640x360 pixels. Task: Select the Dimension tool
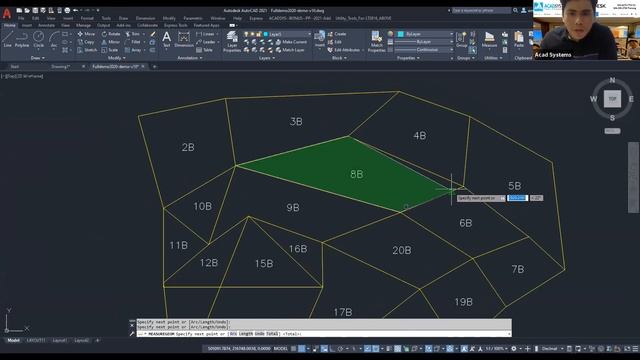(184, 40)
